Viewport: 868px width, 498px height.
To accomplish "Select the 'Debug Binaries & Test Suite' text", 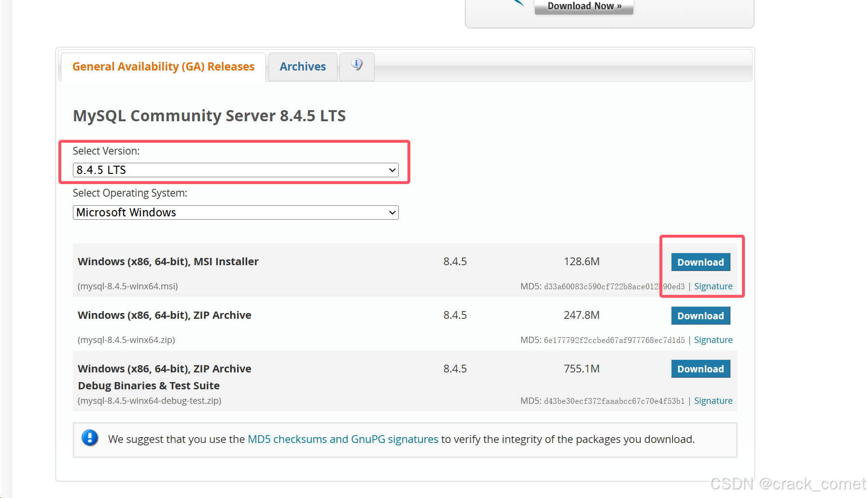I will tap(149, 386).
